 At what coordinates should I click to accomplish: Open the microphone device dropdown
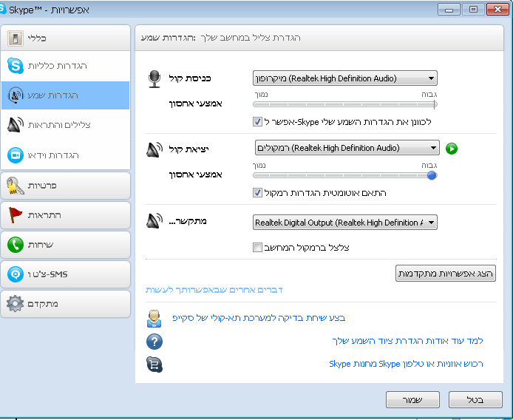(x=345, y=78)
